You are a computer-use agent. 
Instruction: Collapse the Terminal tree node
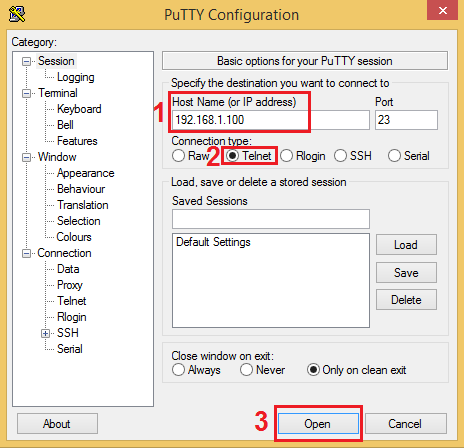[26, 93]
